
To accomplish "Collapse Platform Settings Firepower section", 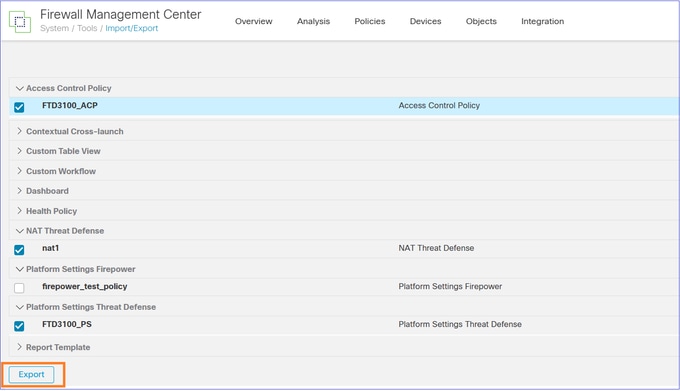I will point(19,269).
